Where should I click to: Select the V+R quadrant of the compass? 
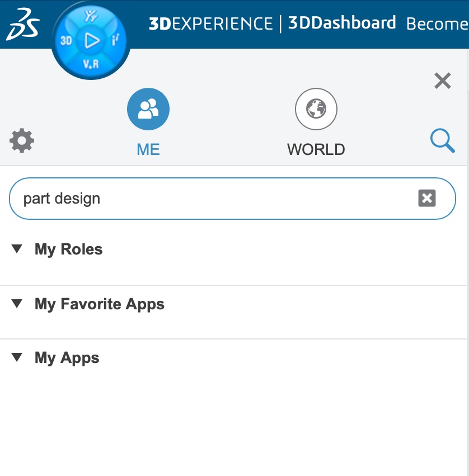point(91,64)
